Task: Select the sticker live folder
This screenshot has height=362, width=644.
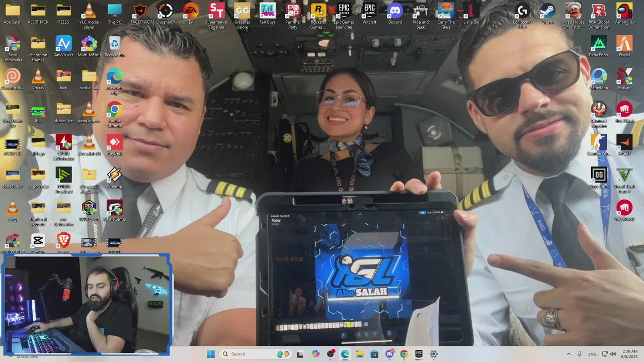Action: coord(64,112)
